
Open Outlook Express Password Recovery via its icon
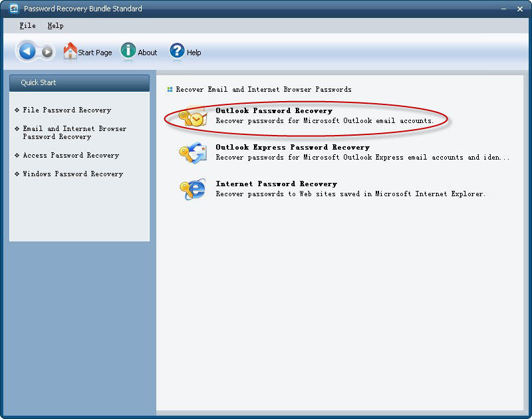coord(193,152)
